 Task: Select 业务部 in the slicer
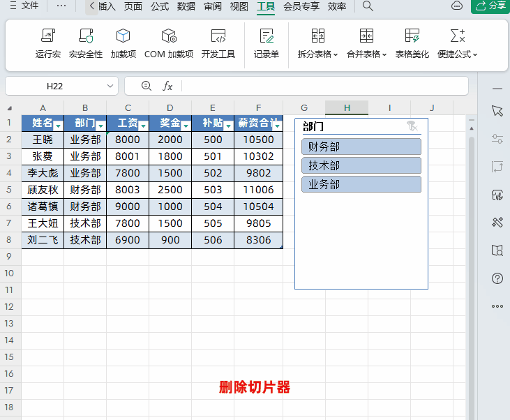click(x=361, y=184)
